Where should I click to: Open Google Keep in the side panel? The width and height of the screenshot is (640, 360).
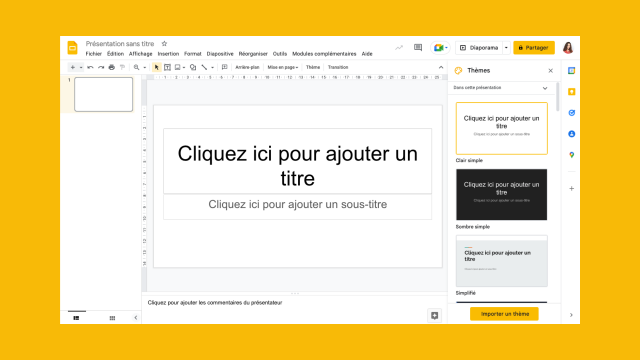click(x=571, y=92)
